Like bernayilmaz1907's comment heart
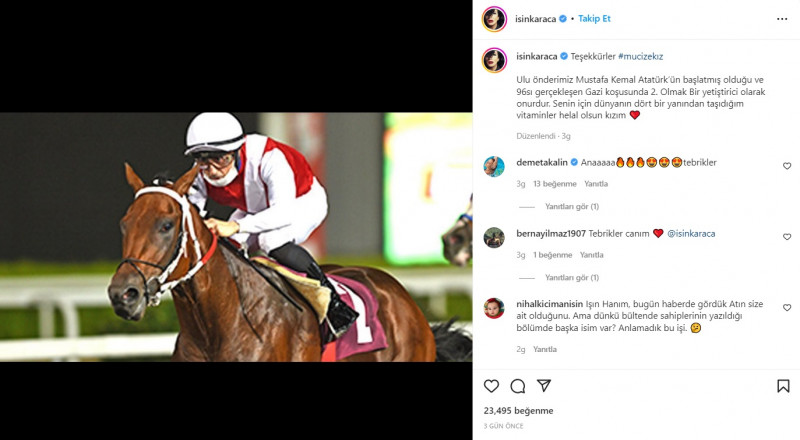Viewport: 800px width, 440px height. pyautogui.click(x=787, y=237)
